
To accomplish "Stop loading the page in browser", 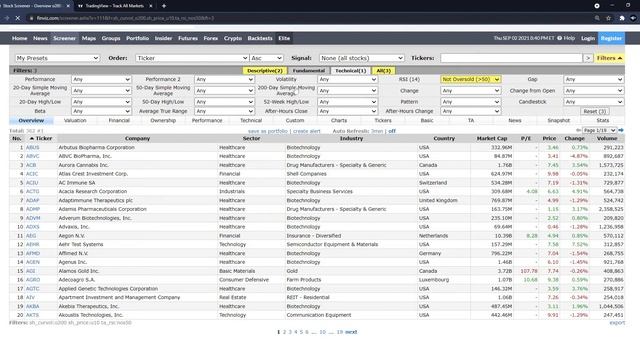I will point(18,18).
